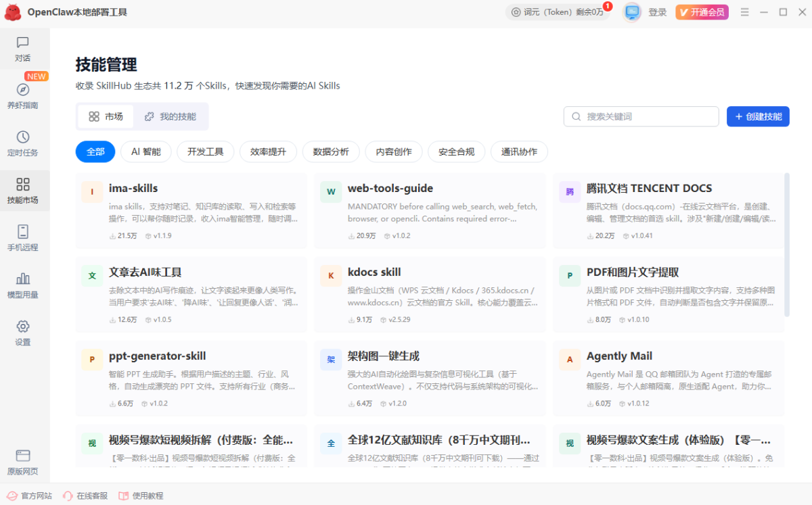Open 手机远程 phone icon in sidebar
Viewport: 812px width, 505px height.
tap(23, 232)
